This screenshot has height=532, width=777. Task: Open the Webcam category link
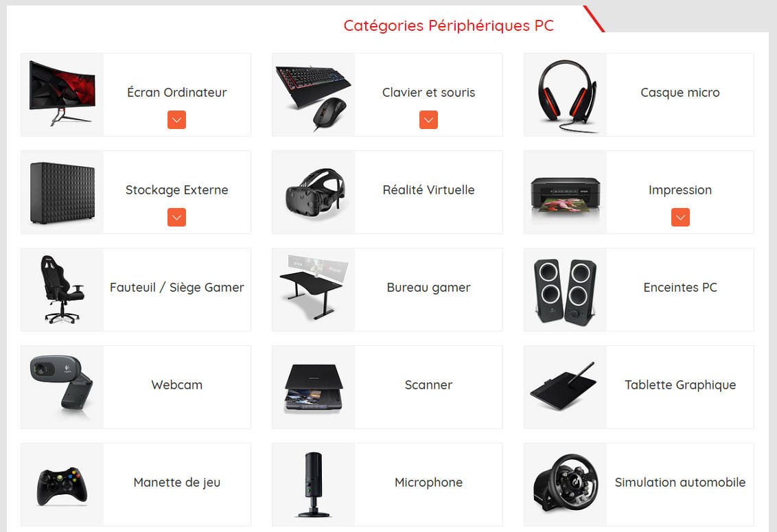tap(177, 384)
